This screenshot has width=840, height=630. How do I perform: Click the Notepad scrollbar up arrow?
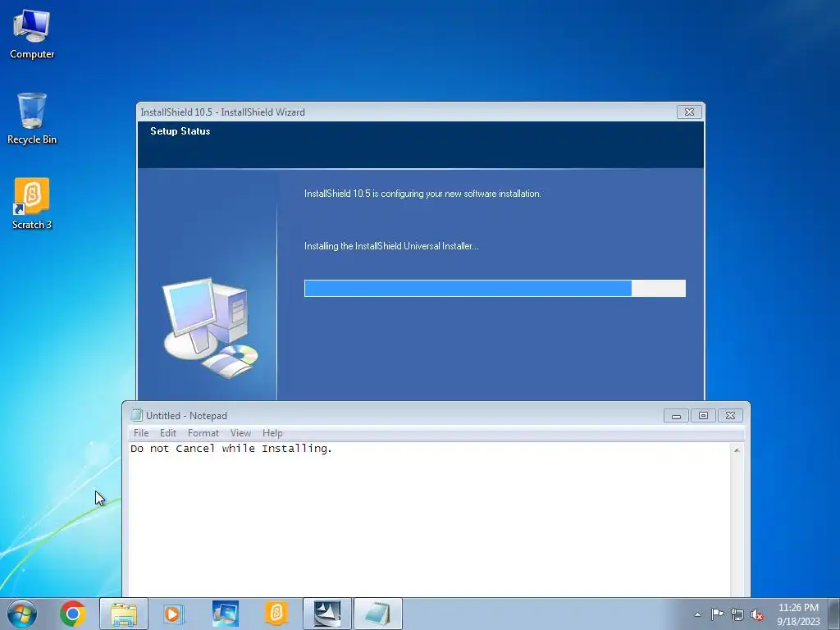737,450
